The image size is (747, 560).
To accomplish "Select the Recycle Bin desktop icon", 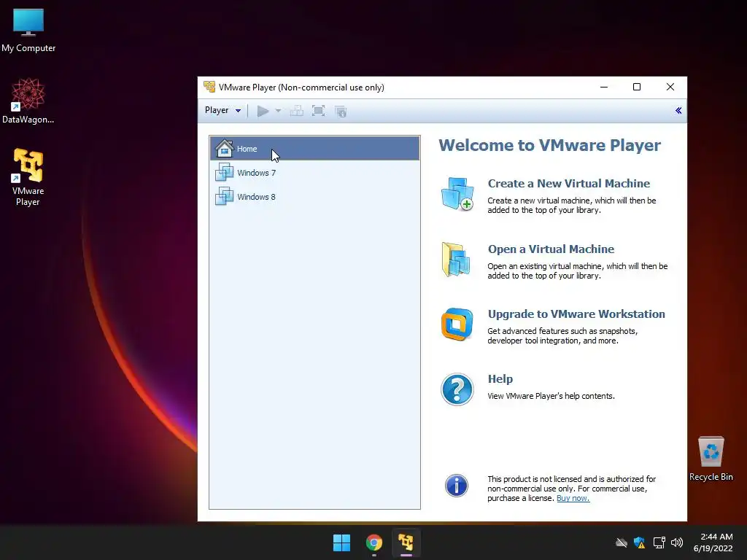I will click(x=711, y=459).
